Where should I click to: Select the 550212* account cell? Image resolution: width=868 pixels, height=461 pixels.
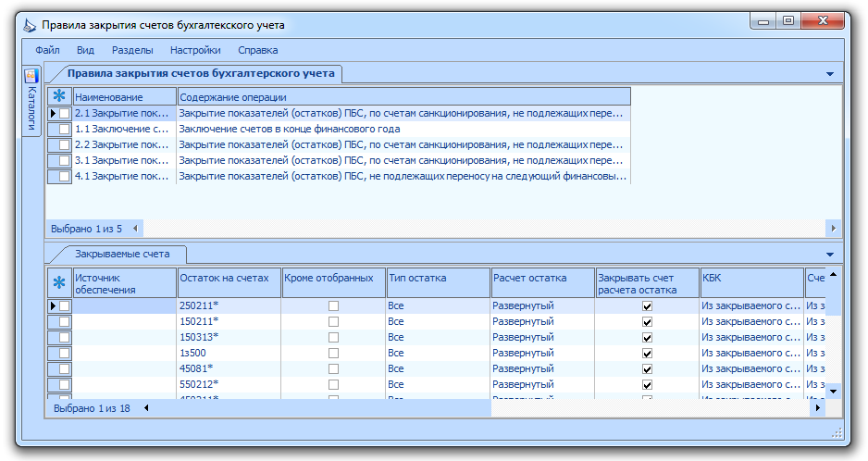229,384
